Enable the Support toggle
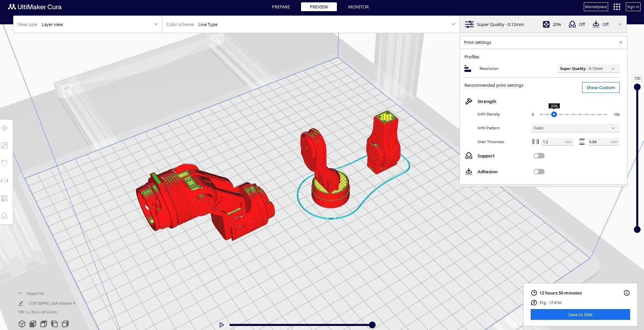 click(x=539, y=156)
